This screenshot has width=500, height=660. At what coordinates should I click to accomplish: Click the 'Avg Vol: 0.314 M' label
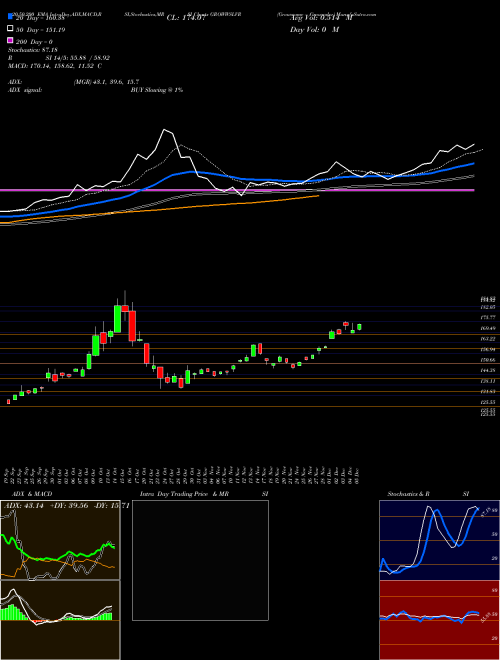[x=321, y=18]
